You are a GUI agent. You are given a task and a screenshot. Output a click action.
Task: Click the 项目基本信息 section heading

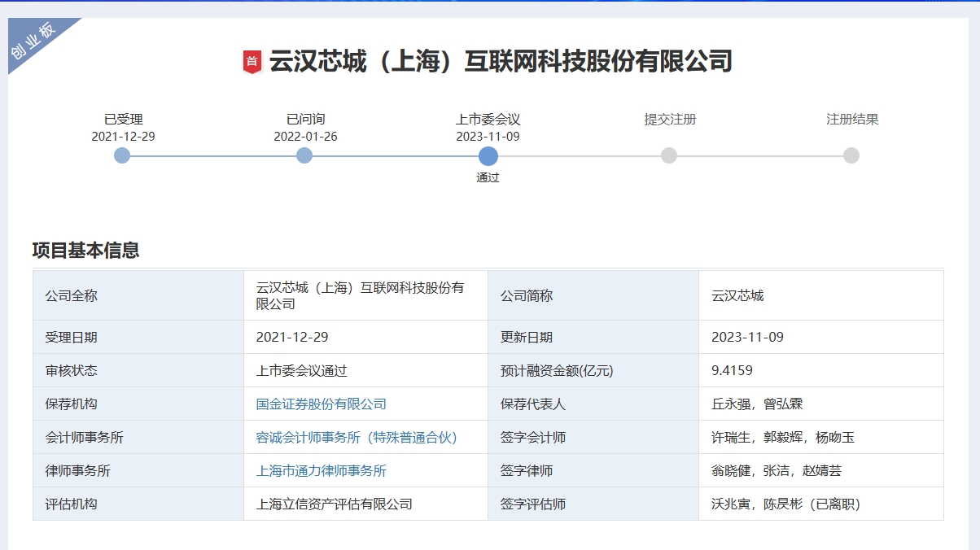[x=85, y=251]
